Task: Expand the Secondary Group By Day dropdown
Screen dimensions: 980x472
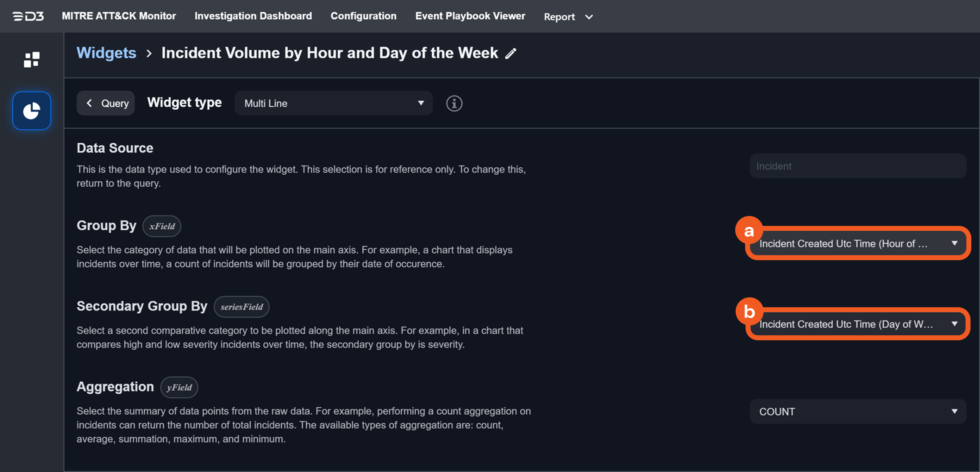Action: click(857, 324)
